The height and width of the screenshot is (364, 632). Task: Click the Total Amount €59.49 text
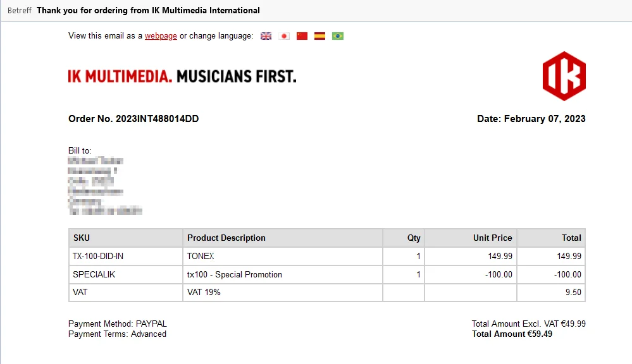click(x=512, y=334)
